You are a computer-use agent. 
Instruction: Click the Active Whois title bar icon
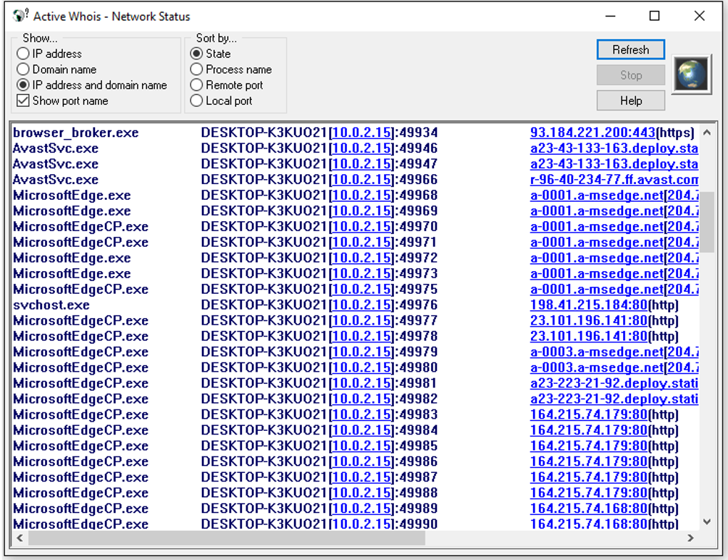pos(20,15)
